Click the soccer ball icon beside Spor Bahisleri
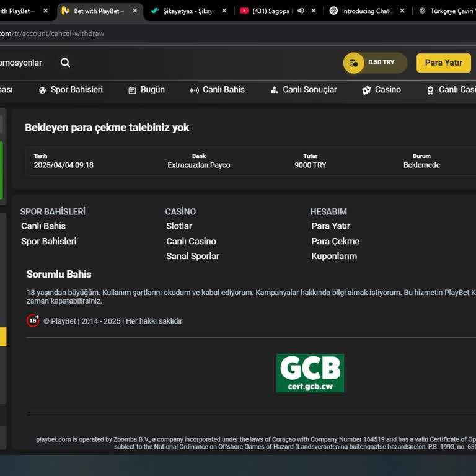The height and width of the screenshot is (476, 476). tap(43, 90)
